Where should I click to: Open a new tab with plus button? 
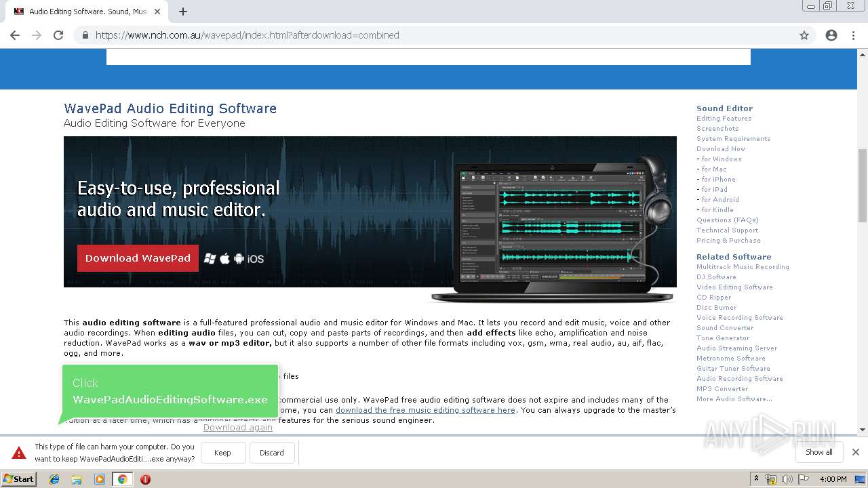183,12
